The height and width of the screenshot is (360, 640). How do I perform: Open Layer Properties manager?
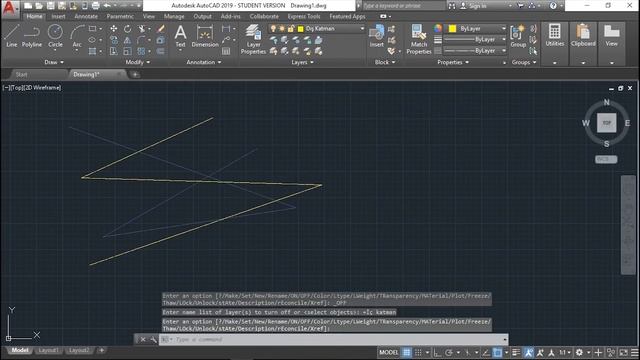[x=253, y=39]
